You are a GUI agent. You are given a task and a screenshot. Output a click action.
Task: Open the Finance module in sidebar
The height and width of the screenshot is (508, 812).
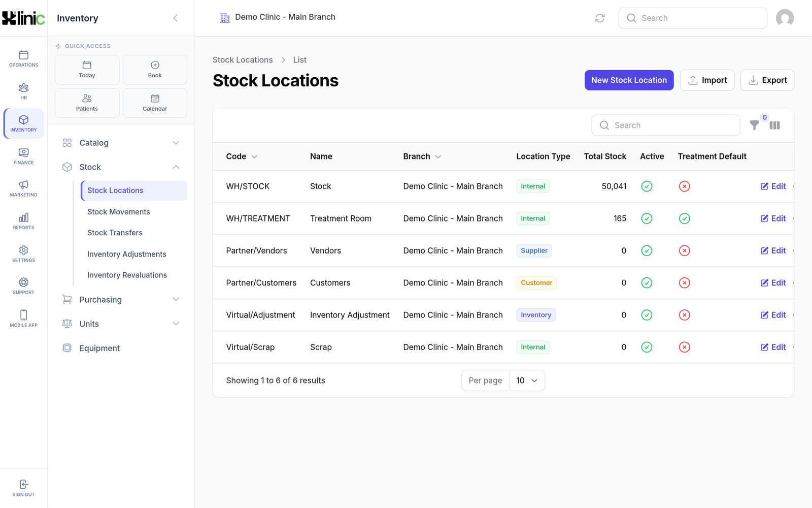[x=23, y=156]
